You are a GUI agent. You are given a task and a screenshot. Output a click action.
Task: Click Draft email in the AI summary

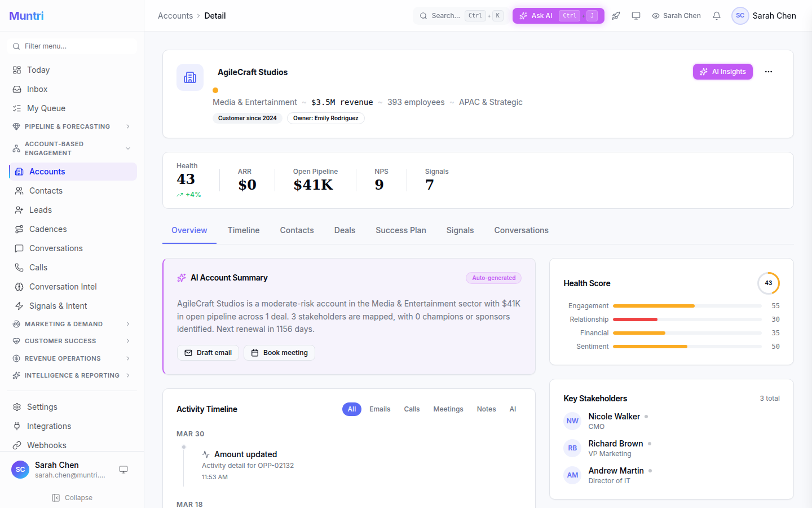(208, 352)
